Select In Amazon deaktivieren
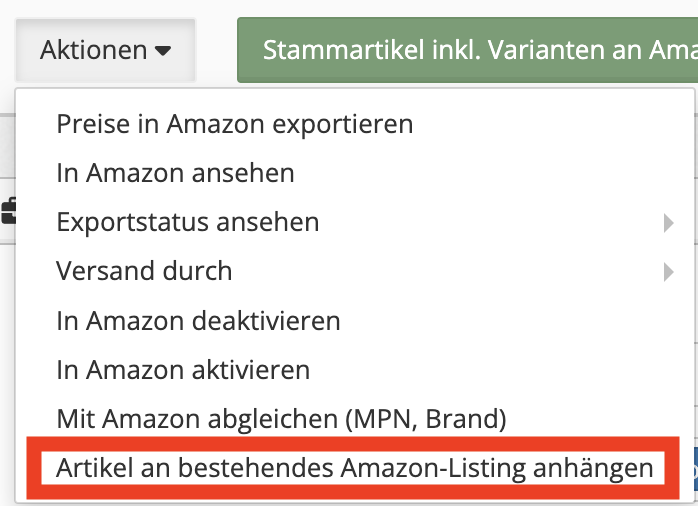The image size is (698, 506). coord(198,320)
